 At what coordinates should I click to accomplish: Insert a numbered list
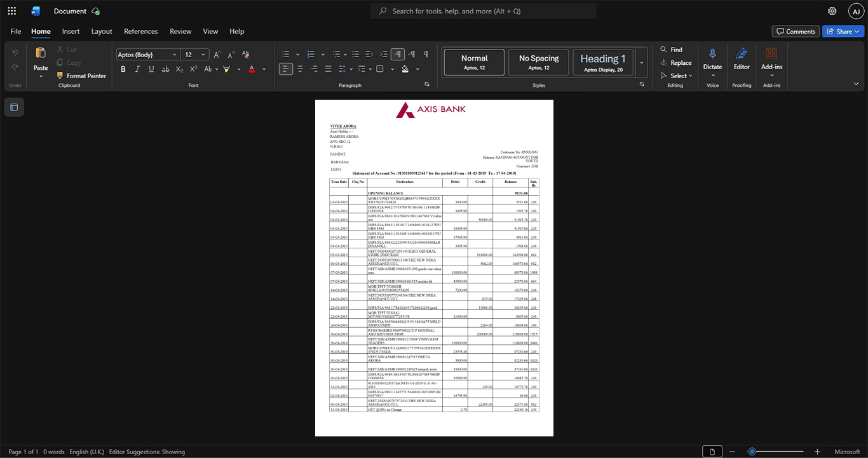[x=310, y=55]
